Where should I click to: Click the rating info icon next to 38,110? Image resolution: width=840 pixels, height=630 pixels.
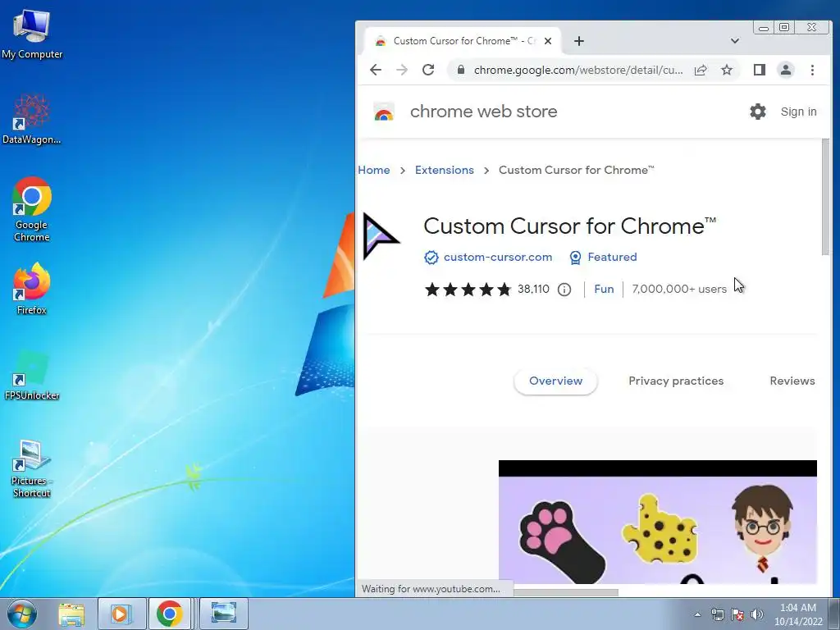click(564, 290)
